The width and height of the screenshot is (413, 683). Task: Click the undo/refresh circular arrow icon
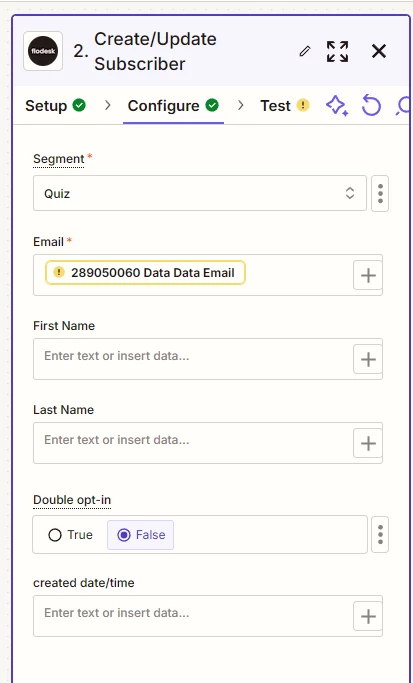pos(371,106)
